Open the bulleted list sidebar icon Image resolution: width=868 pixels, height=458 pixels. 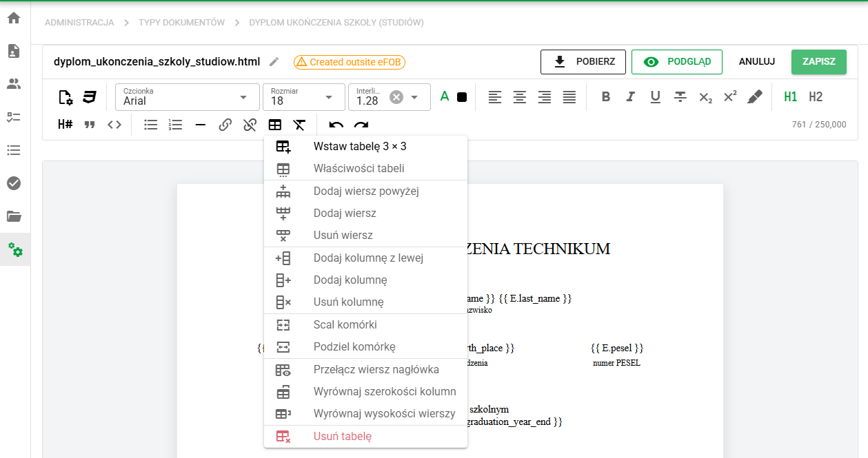click(14, 150)
